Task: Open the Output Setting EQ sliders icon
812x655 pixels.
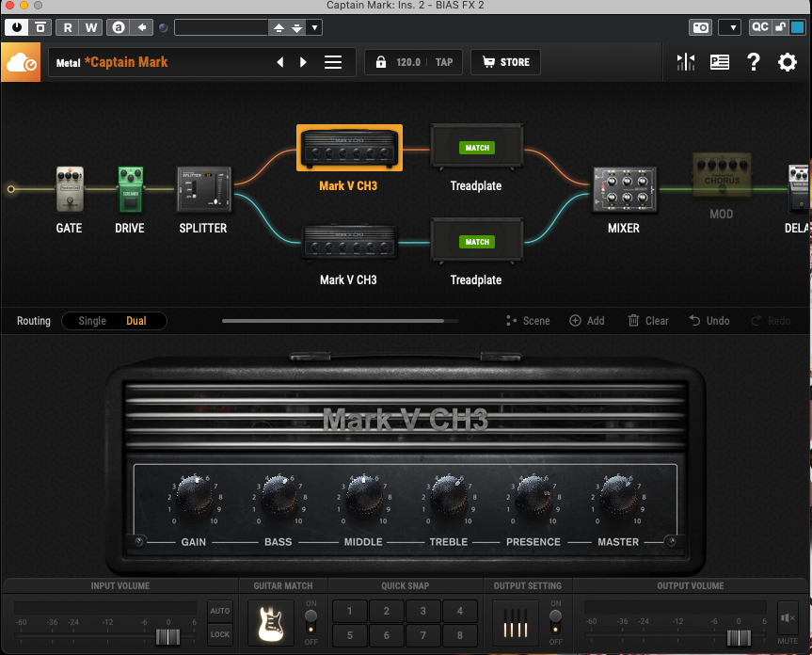Action: click(x=516, y=623)
